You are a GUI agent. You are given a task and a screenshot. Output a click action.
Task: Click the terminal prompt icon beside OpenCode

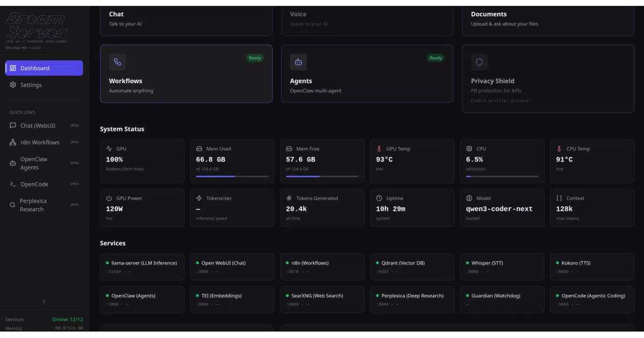pyautogui.click(x=13, y=184)
